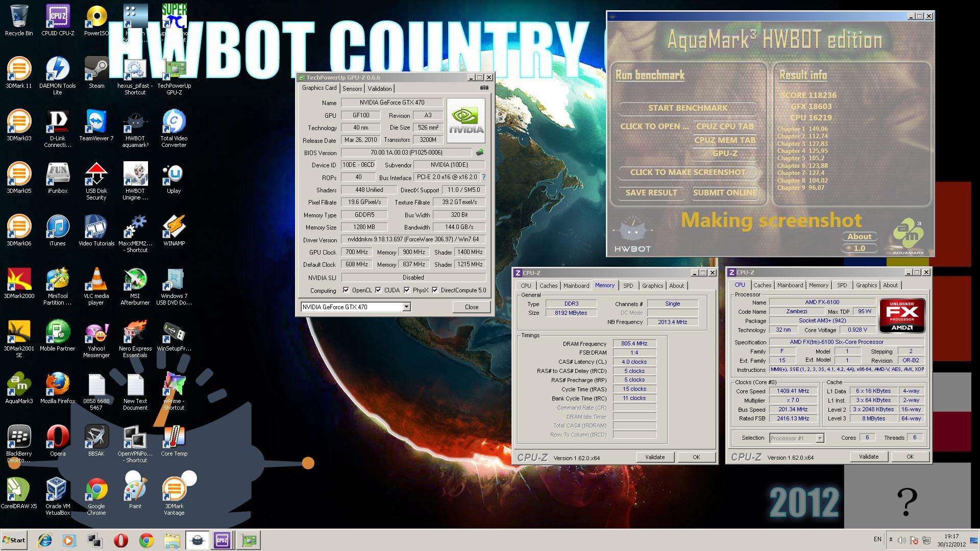
Task: Launch iTunes desktop icon
Action: [x=58, y=231]
